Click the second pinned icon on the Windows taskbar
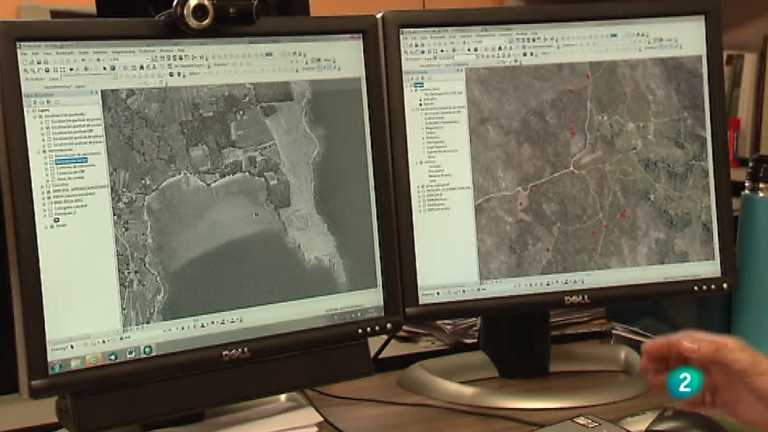The width and height of the screenshot is (768, 432). (93, 359)
